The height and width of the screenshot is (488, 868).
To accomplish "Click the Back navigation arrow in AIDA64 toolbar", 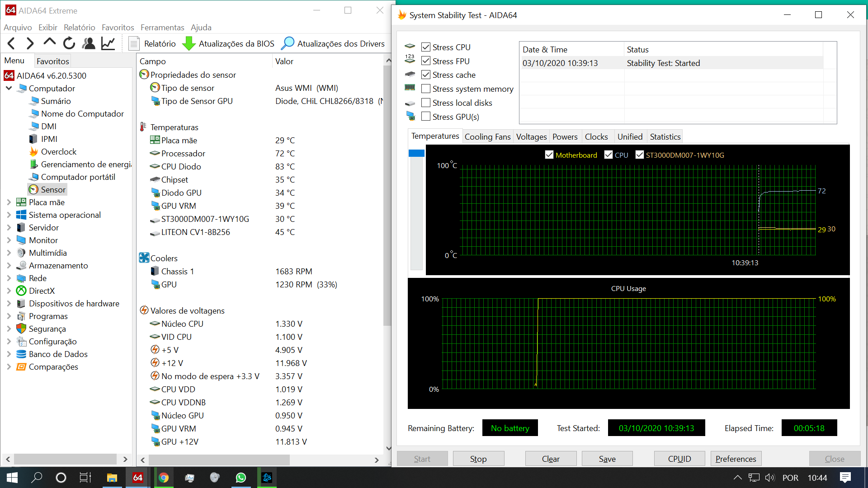I will point(12,43).
